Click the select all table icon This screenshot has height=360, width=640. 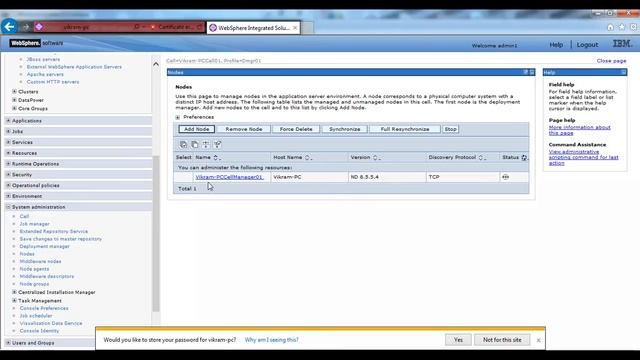(x=183, y=144)
